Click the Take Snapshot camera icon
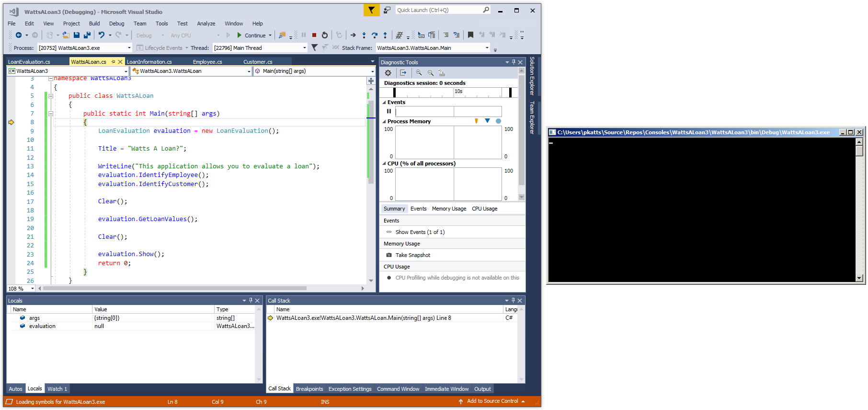Viewport: 868px width, 410px height. [389, 255]
